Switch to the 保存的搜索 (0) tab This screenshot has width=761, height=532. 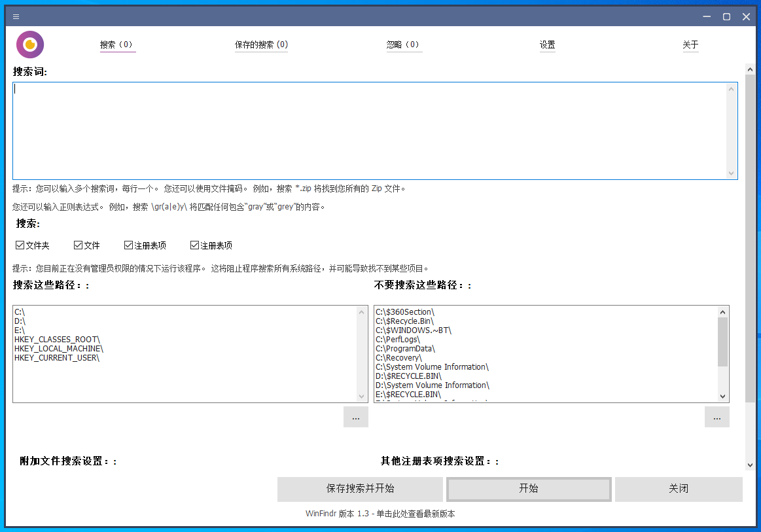click(x=261, y=45)
